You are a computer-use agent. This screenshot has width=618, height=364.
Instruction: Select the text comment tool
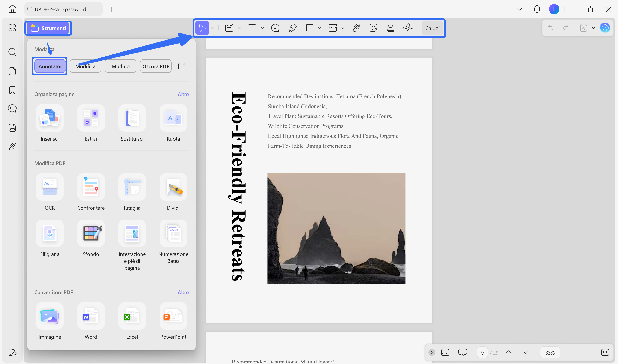click(x=252, y=28)
